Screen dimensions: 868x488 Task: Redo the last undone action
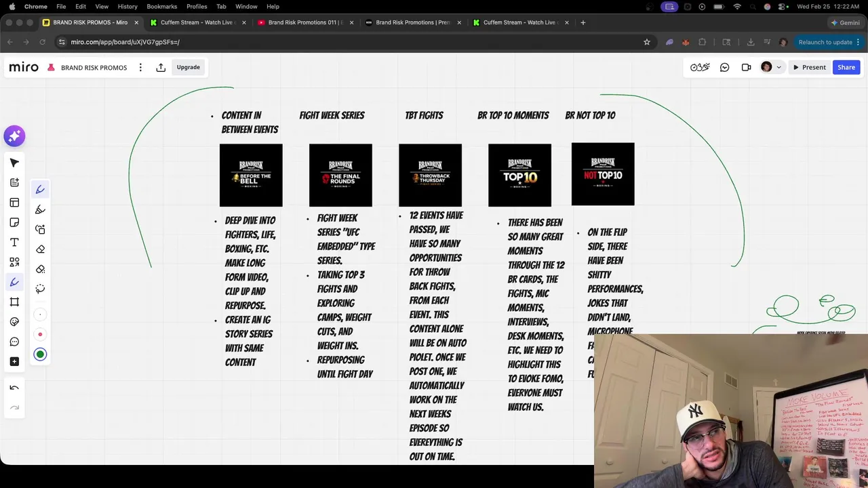pos(14,407)
